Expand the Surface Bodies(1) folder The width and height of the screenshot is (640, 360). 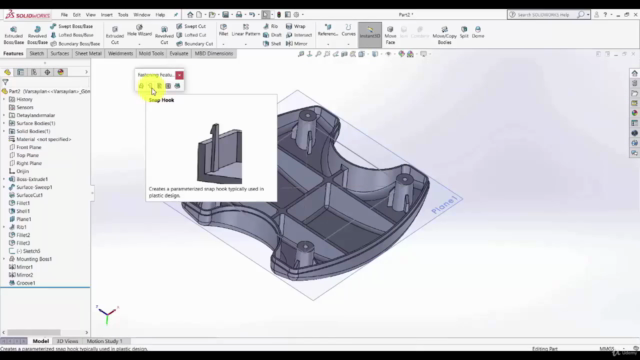[x=4, y=123]
